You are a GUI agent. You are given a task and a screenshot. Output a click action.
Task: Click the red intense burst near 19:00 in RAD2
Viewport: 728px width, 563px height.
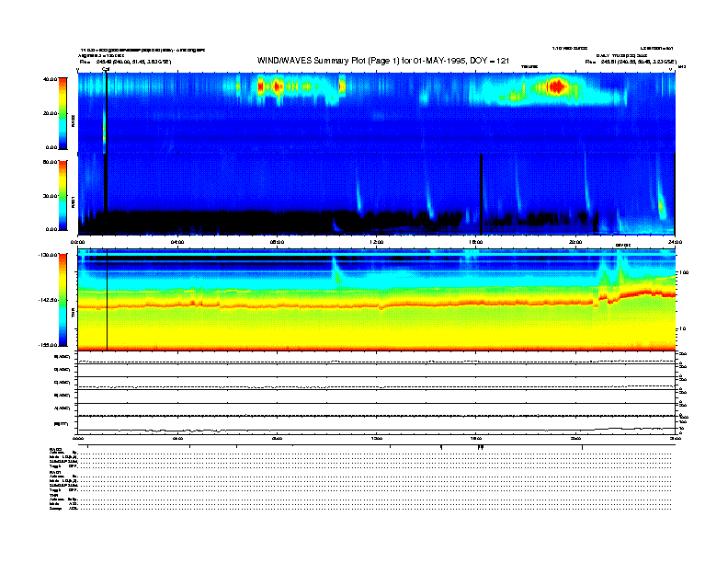558,86
